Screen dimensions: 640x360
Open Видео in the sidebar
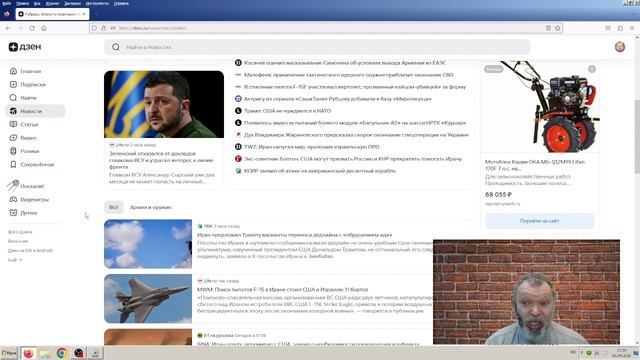23,138
